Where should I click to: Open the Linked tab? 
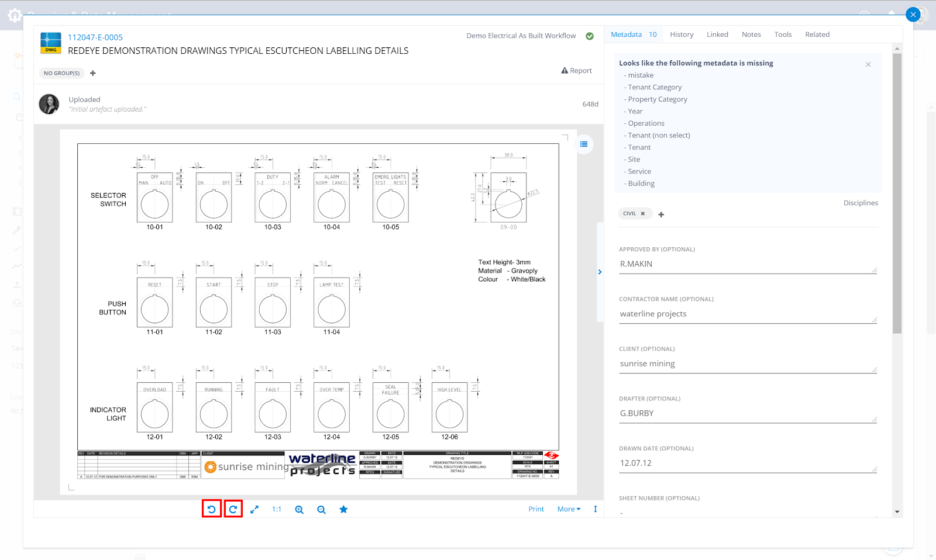[717, 34]
